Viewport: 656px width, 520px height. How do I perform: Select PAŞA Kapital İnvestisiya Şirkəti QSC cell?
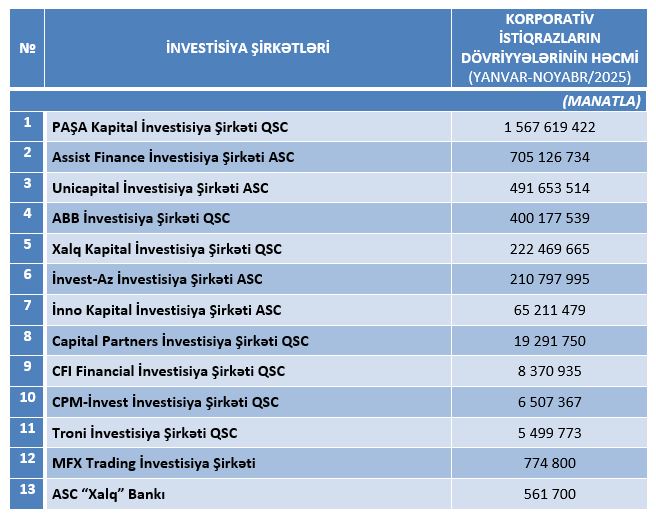coord(169,127)
